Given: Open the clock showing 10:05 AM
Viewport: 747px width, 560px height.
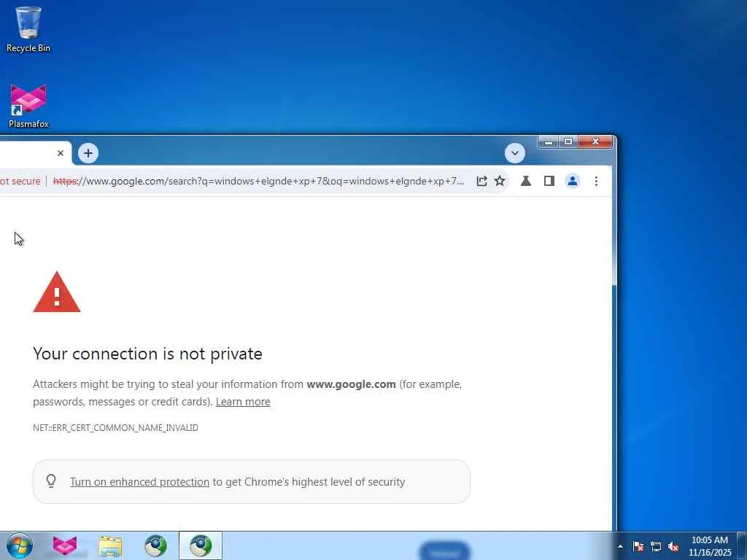Looking at the screenshot, I should 710,545.
